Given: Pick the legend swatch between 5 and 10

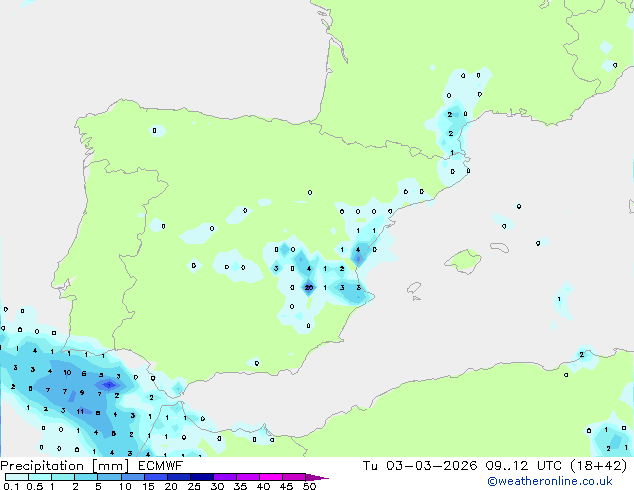Looking at the screenshot, I should tap(110, 477).
